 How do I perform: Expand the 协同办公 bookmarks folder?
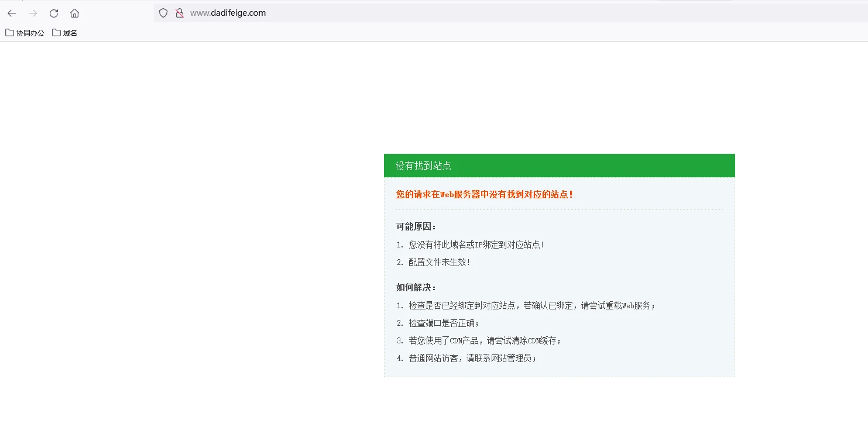(x=25, y=33)
